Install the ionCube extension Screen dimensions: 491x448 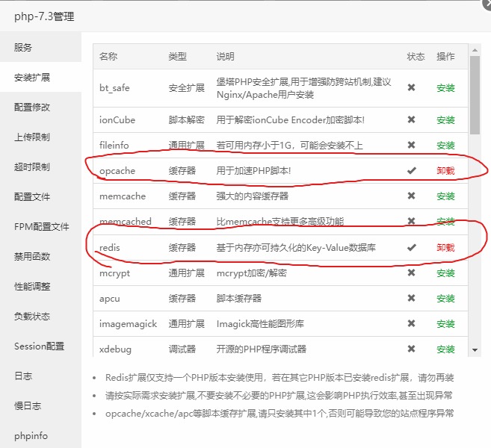point(445,119)
